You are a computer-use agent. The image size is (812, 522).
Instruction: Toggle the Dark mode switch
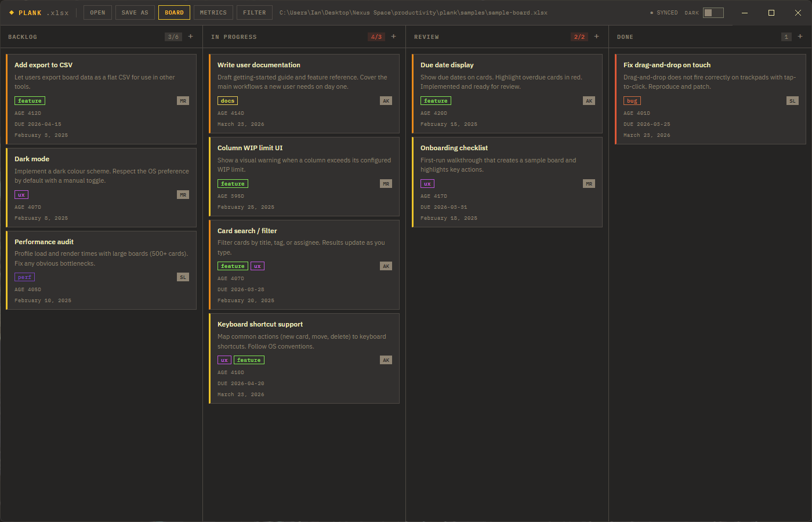pos(713,13)
